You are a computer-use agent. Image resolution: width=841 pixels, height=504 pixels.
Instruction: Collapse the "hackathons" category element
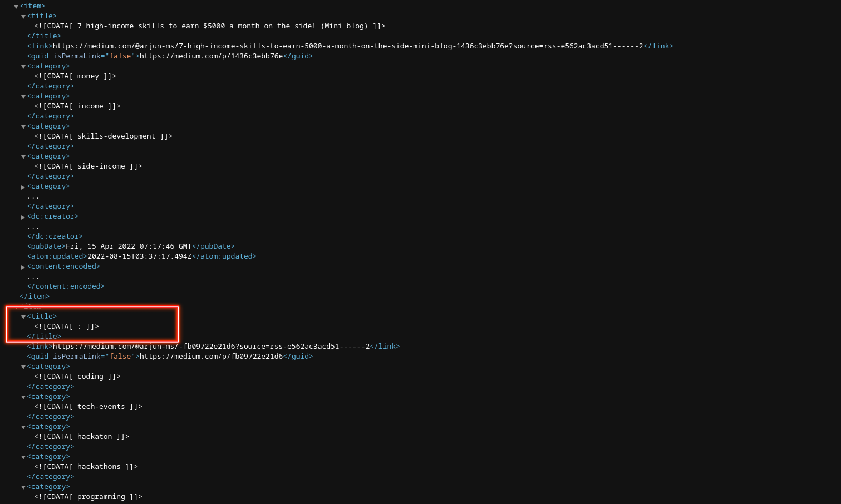click(x=23, y=457)
